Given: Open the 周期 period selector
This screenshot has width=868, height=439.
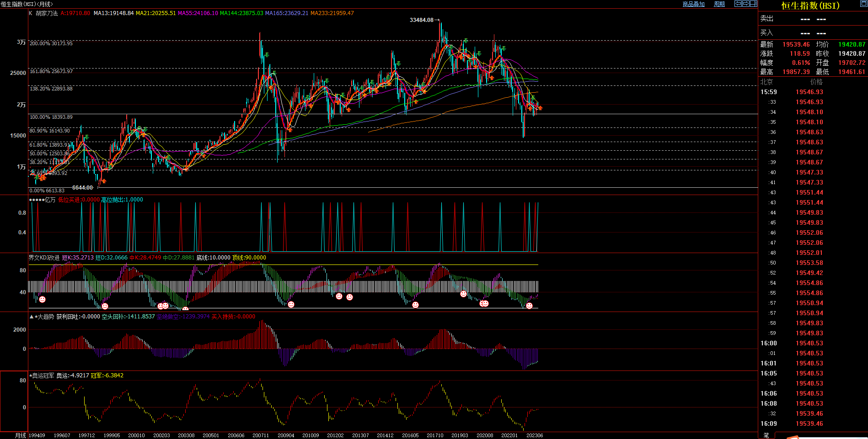Looking at the screenshot, I should click(x=719, y=4).
